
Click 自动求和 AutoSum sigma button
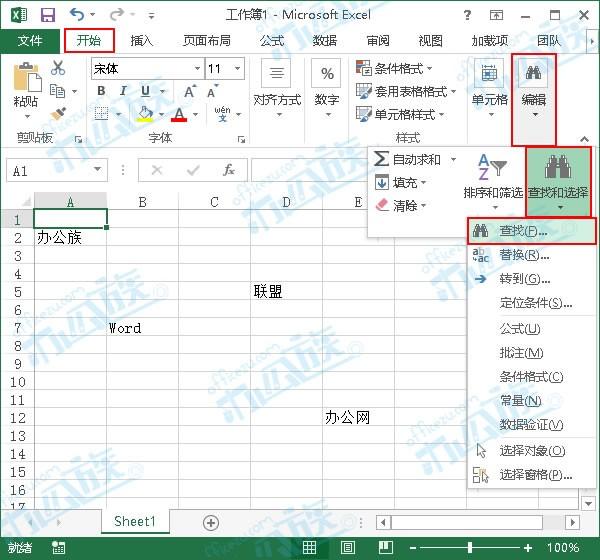pos(407,159)
